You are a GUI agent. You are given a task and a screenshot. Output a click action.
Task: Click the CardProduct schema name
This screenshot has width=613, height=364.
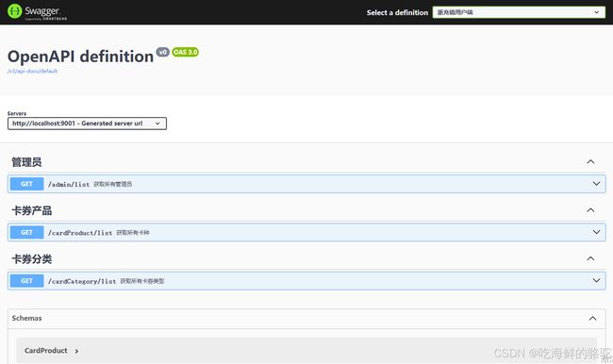pyautogui.click(x=46, y=351)
